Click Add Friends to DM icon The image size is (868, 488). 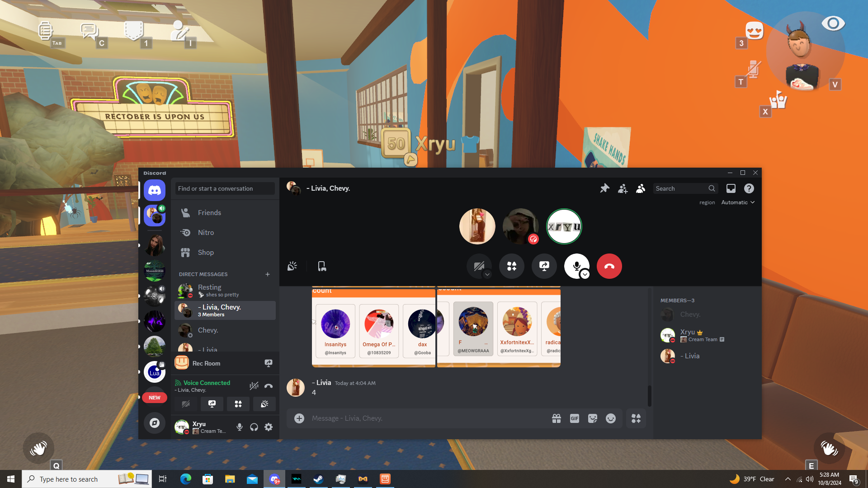coord(623,188)
